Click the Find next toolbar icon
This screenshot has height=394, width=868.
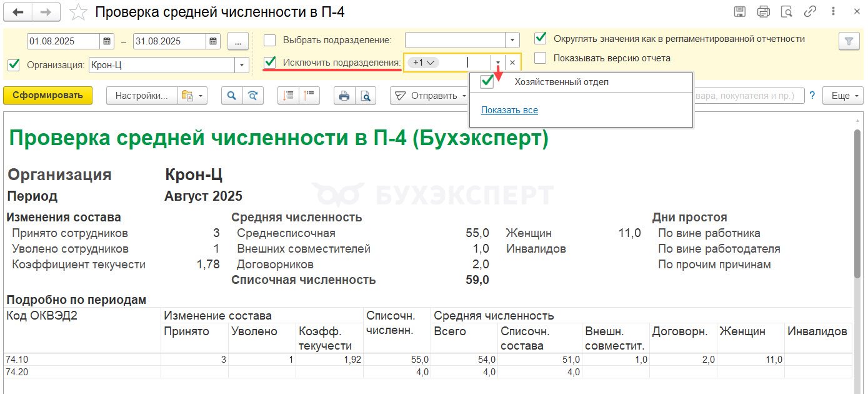pyautogui.click(x=252, y=96)
